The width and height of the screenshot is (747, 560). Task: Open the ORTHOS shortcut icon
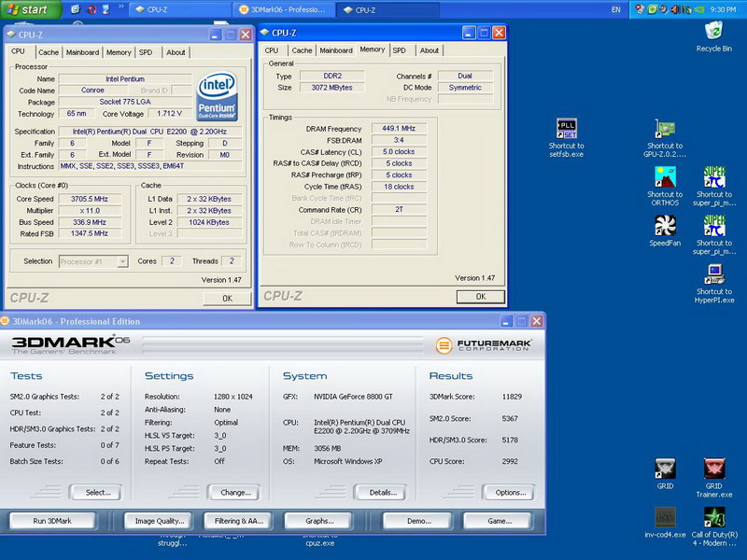pyautogui.click(x=665, y=177)
